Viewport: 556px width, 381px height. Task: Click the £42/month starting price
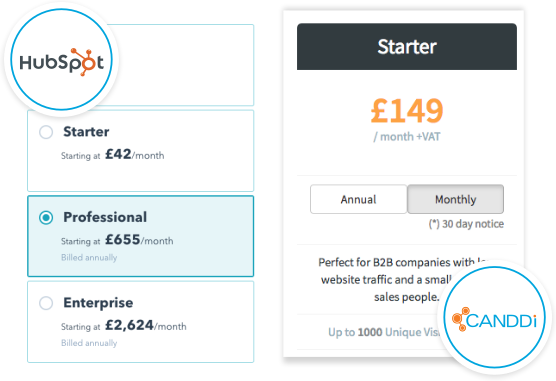pos(134,154)
